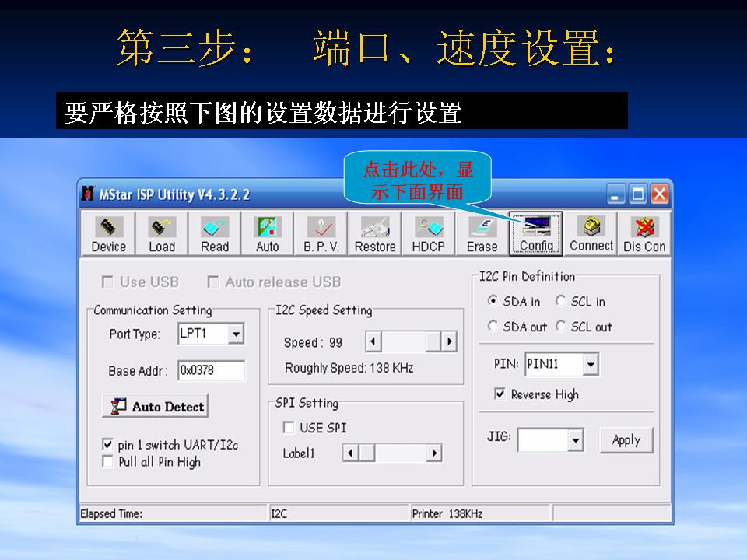Select the SCL in radio button
This screenshot has height=560, width=747.
[560, 302]
